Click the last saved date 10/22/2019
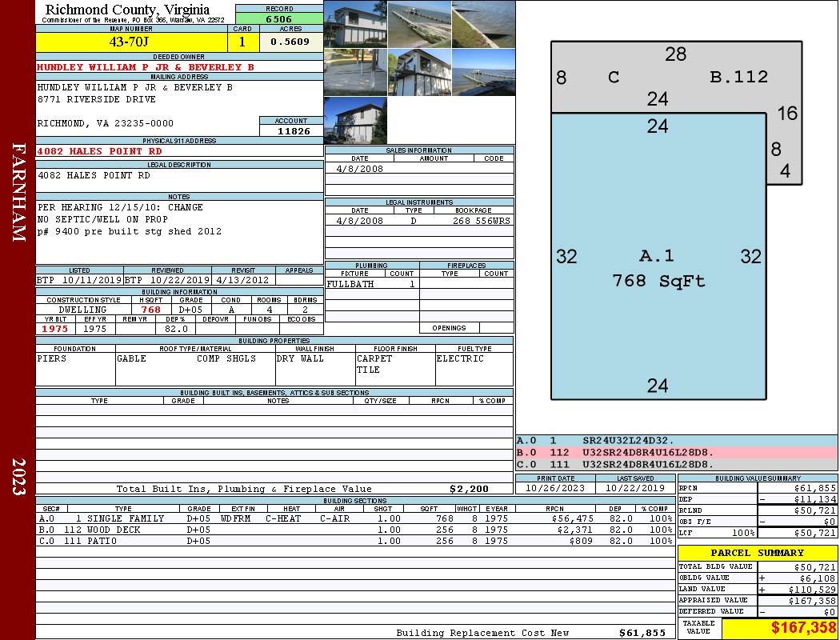Screen dimensions: 840x640 coord(635,488)
